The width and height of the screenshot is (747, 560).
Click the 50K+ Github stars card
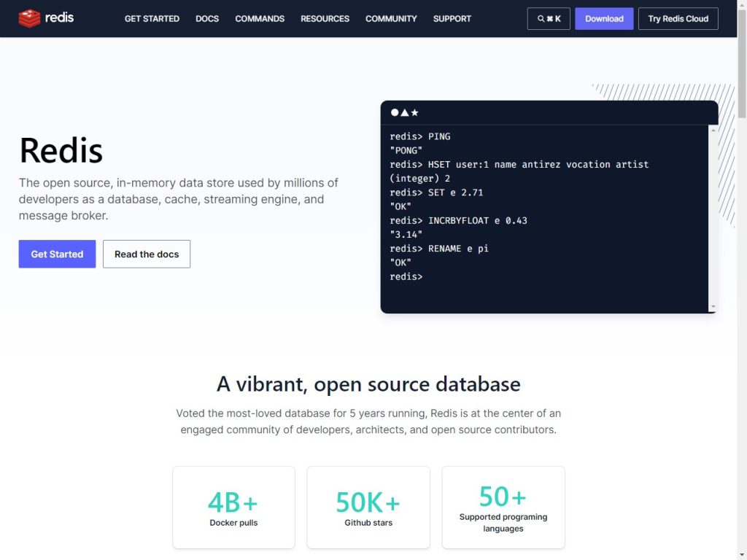(368, 507)
